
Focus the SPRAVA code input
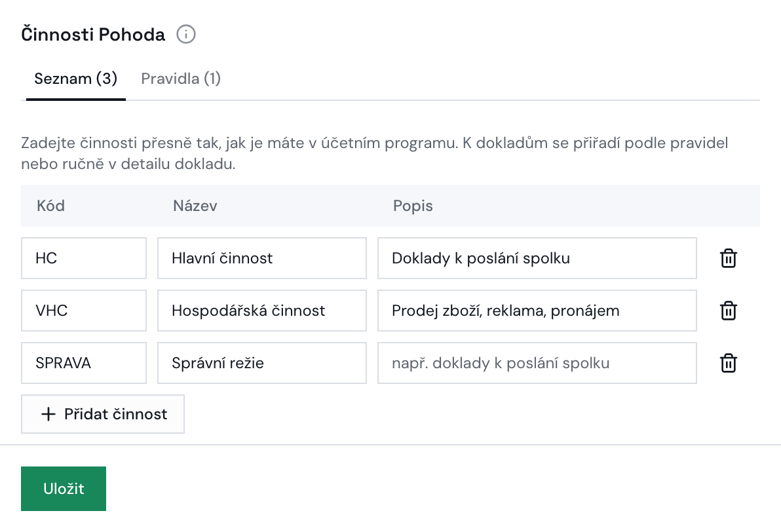[84, 362]
